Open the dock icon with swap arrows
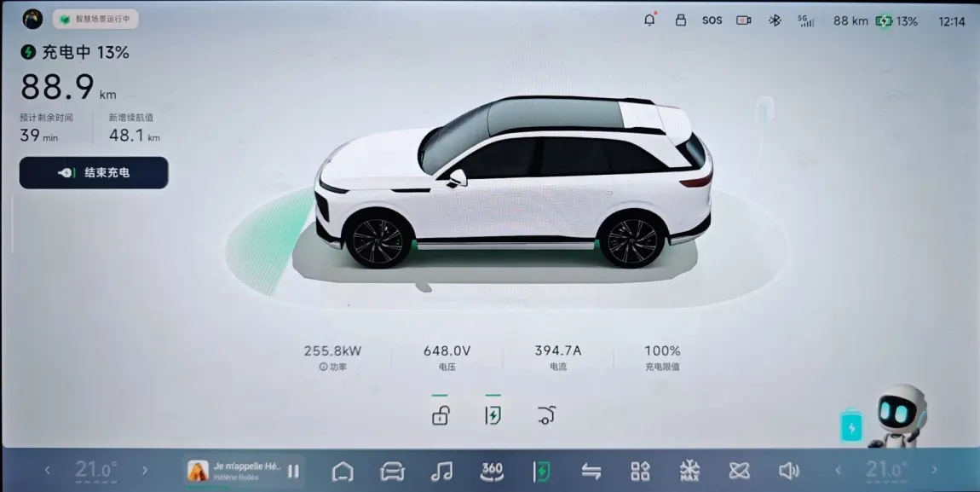This screenshot has width=980, height=492. pos(591,471)
